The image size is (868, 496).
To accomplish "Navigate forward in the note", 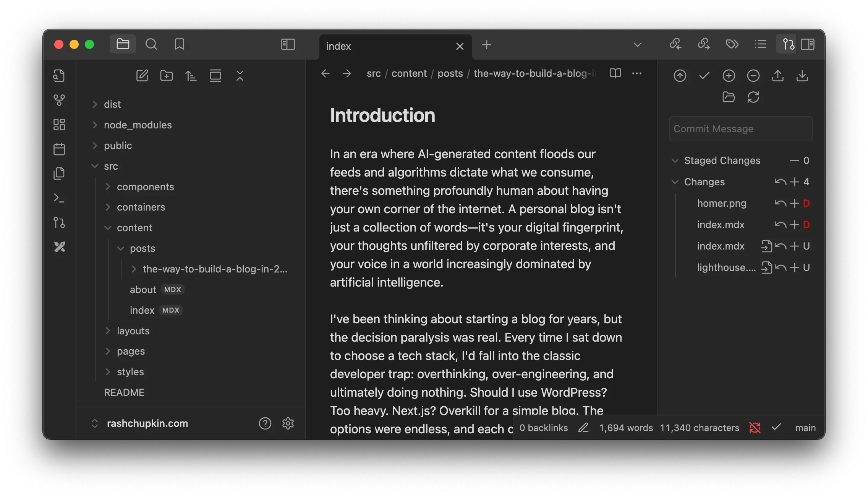I will coord(347,73).
